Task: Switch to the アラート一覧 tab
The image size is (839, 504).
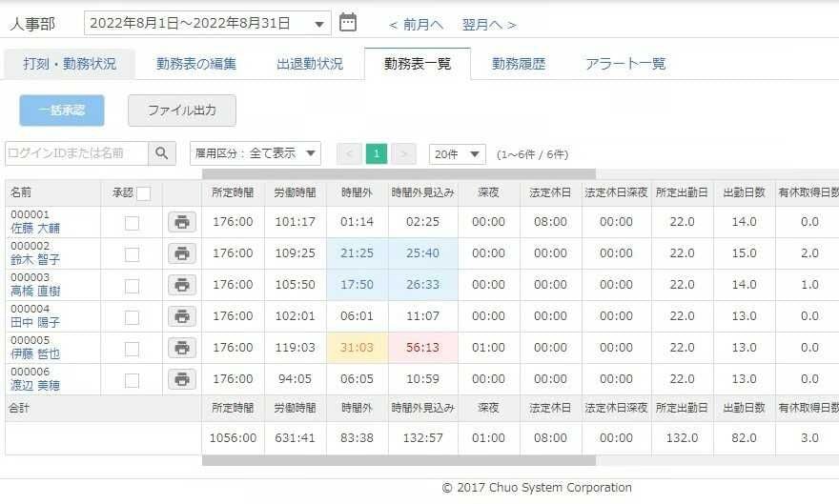Action: [625, 64]
